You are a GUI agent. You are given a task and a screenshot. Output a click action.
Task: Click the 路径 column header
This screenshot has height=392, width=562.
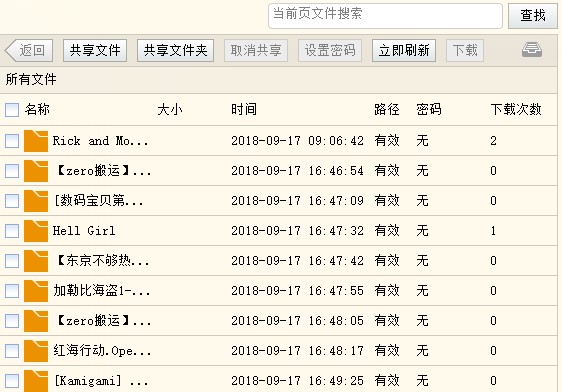[387, 109]
